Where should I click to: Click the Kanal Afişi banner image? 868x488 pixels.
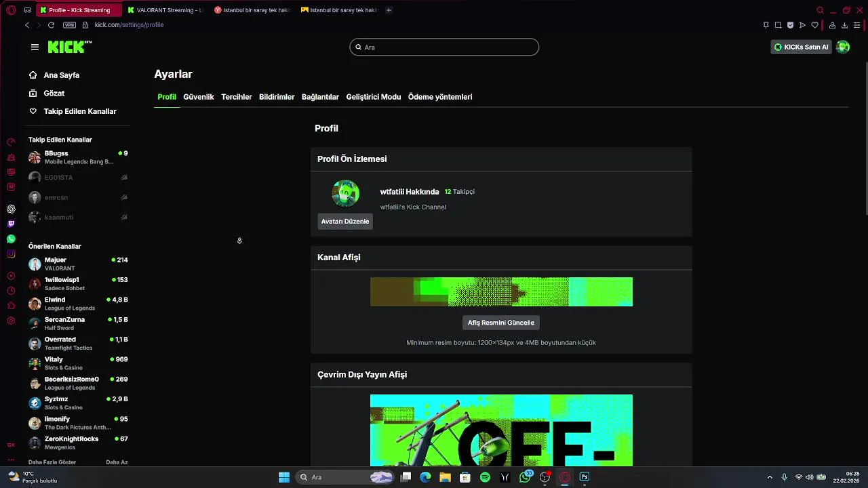501,292
